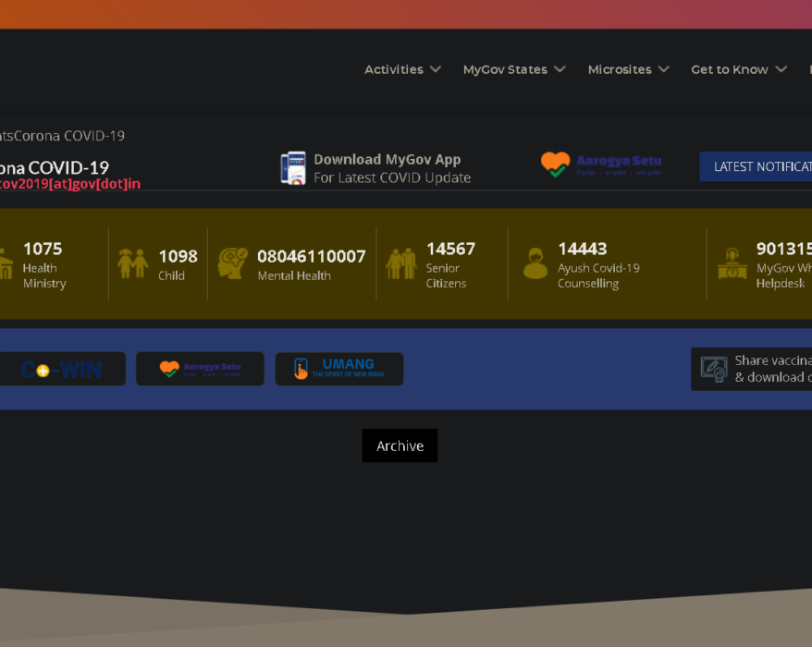Select Health Ministry helpline number 1075

43,249
